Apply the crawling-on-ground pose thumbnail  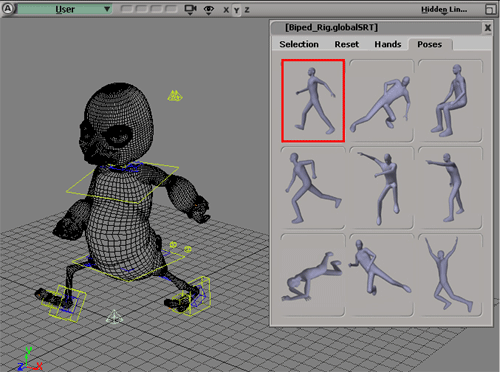(313, 275)
